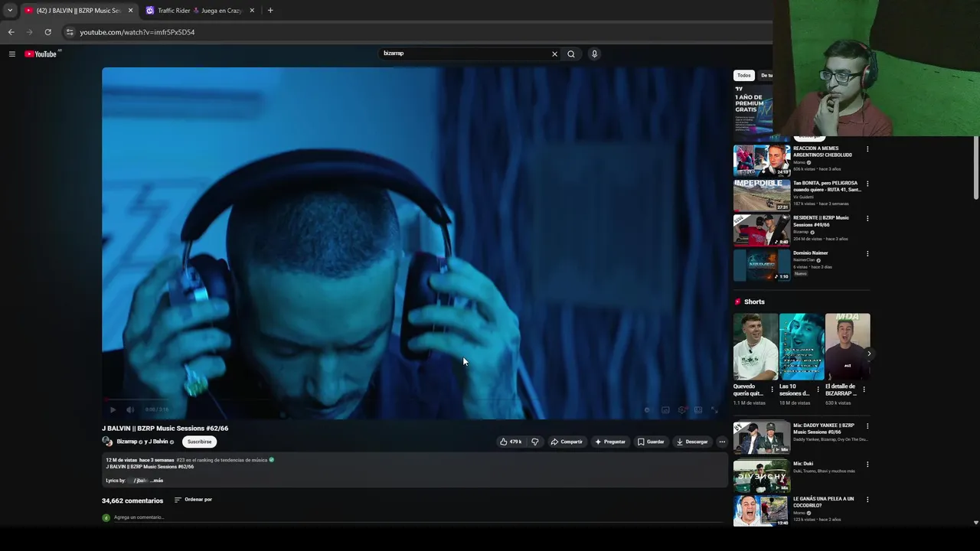Open the Quevedo quería quit... short
Viewport: 980px width, 551px height.
(756, 347)
